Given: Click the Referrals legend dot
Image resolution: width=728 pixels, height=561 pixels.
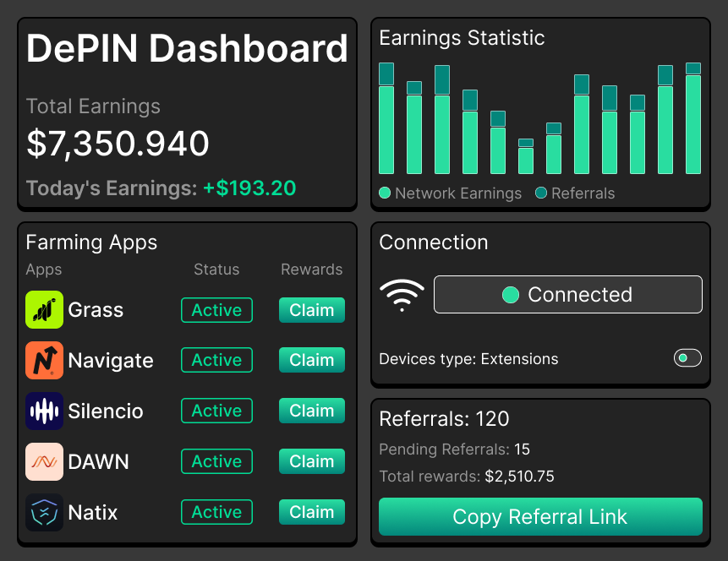Looking at the screenshot, I should 541,193.
